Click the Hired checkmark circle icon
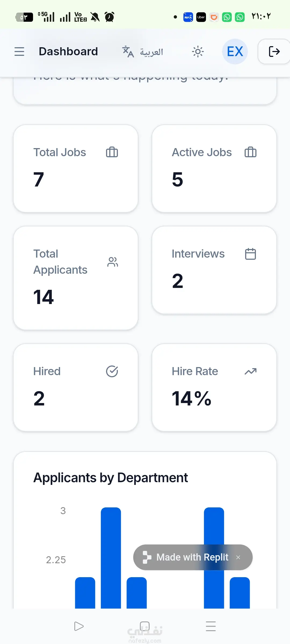Image resolution: width=290 pixels, height=644 pixels. pos(112,371)
